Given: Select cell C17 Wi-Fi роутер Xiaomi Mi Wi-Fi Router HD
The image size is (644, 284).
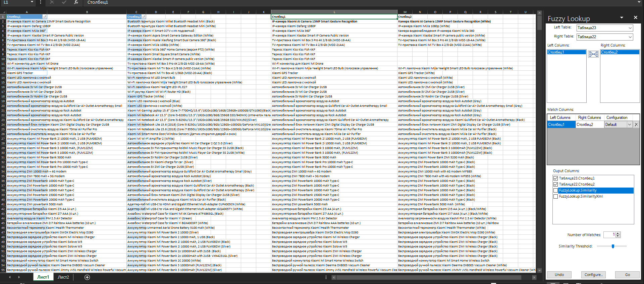Looking at the screenshot, I should tap(136, 92).
